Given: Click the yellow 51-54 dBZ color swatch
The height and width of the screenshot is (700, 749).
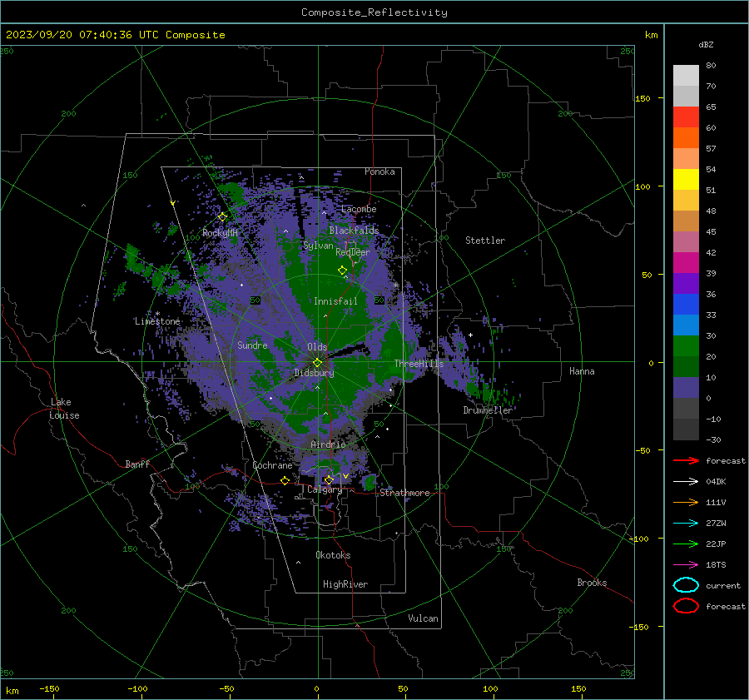Looking at the screenshot, I should click(x=686, y=179).
